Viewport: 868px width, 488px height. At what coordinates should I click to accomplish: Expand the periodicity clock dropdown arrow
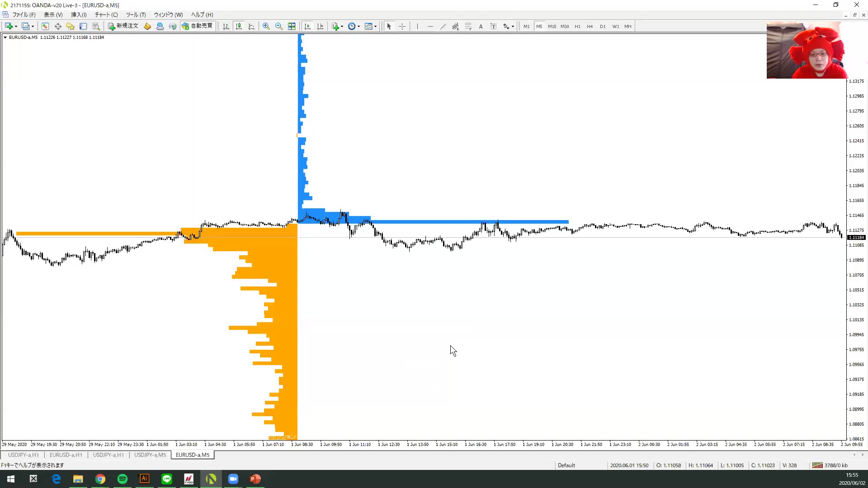359,26
